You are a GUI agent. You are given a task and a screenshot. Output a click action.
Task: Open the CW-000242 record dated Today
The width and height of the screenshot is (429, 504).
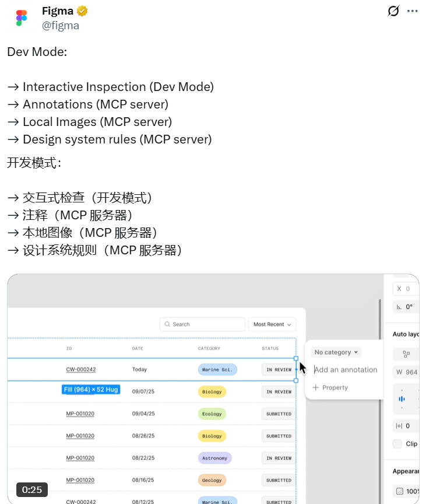coord(80,369)
